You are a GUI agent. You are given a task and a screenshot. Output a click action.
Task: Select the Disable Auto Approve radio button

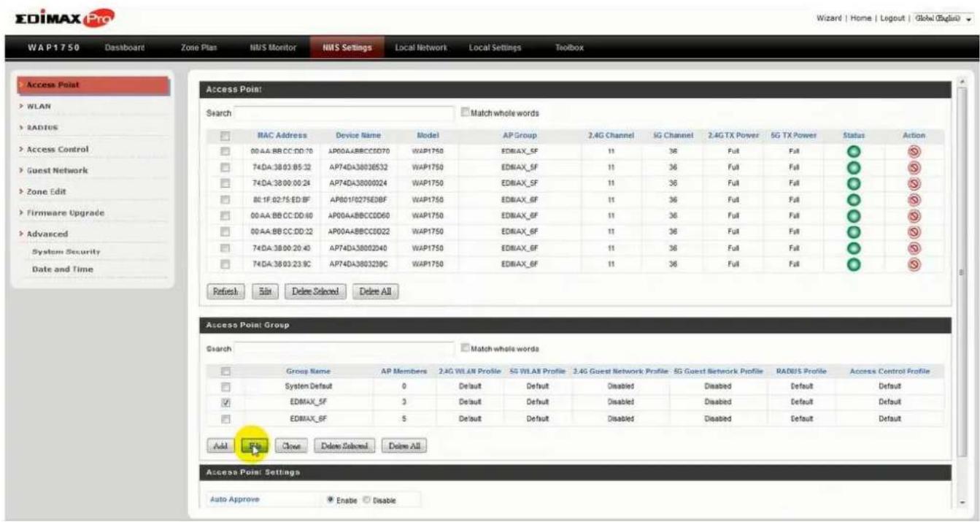coord(365,500)
